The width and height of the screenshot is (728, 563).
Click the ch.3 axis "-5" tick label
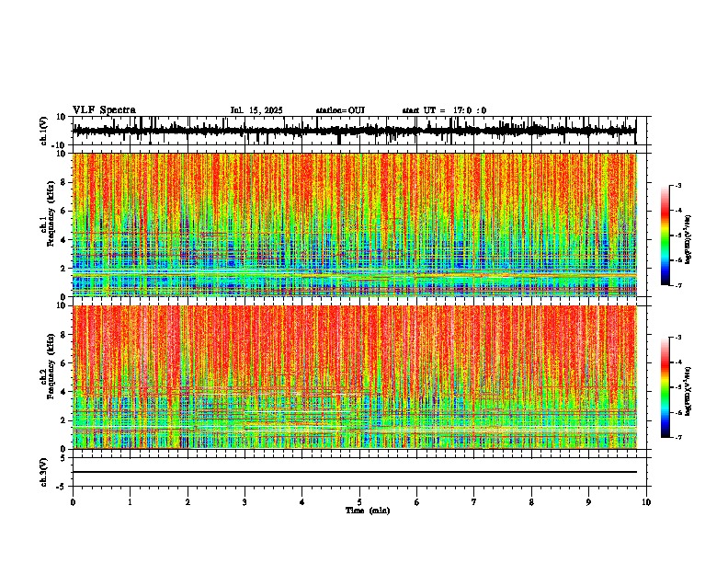coord(62,486)
